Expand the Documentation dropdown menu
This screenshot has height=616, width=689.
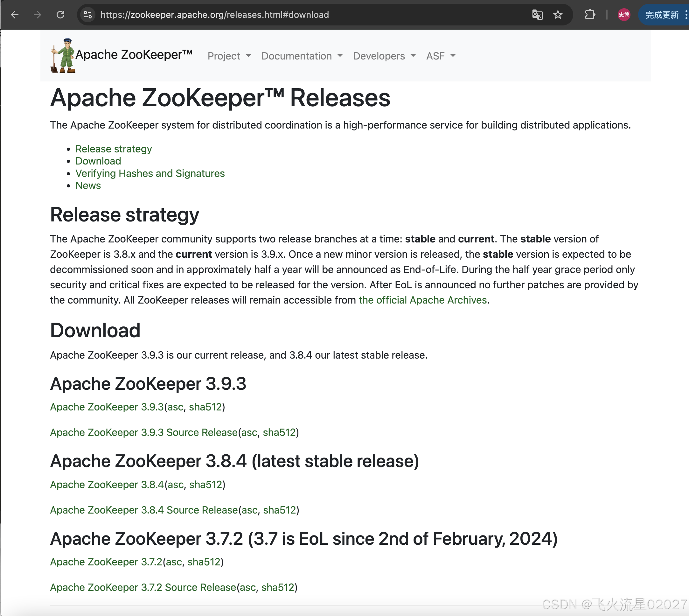point(302,56)
